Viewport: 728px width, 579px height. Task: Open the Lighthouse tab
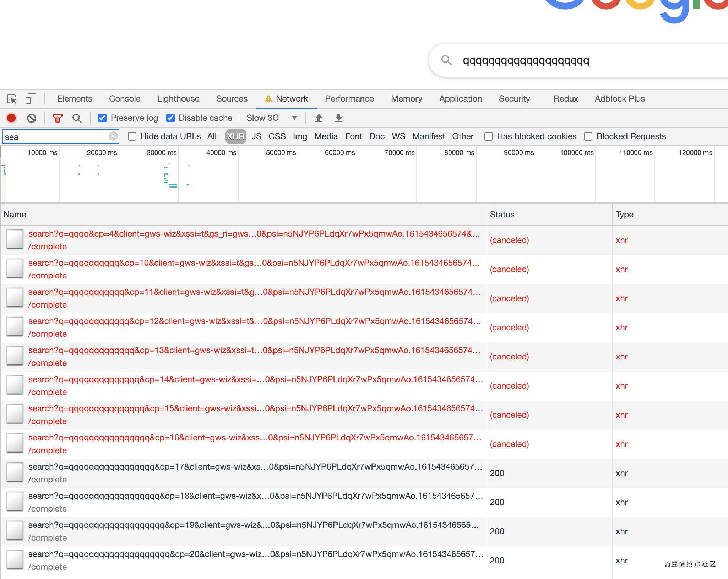click(x=178, y=99)
